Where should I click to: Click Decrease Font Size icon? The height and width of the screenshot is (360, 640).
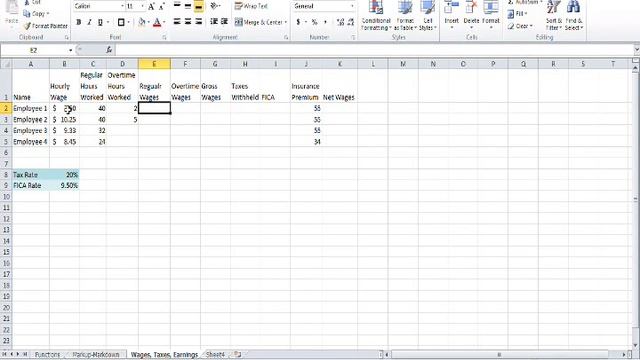pos(162,7)
